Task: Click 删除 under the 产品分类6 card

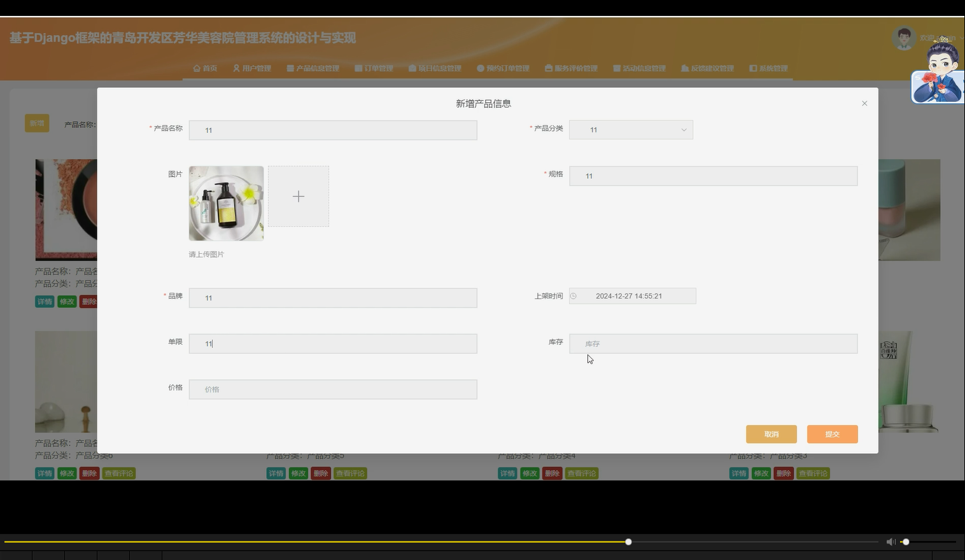Action: pos(89,473)
